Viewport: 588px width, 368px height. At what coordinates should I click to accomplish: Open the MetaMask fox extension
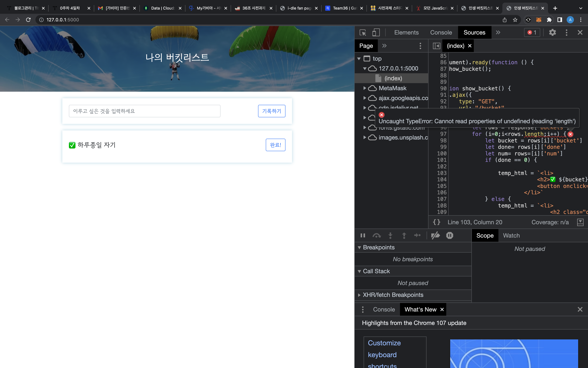(x=539, y=20)
